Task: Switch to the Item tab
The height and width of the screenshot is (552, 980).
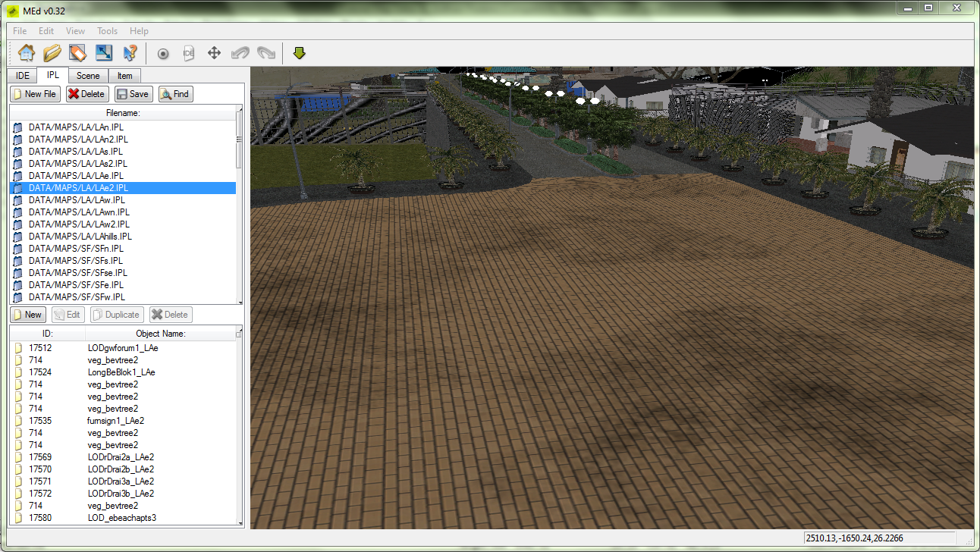Action: tap(124, 76)
